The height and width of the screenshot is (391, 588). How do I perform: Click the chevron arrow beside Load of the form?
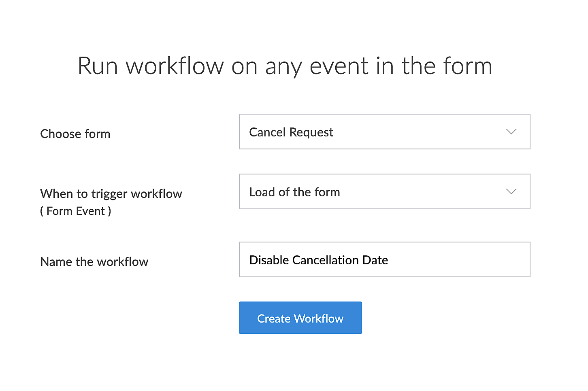(511, 191)
